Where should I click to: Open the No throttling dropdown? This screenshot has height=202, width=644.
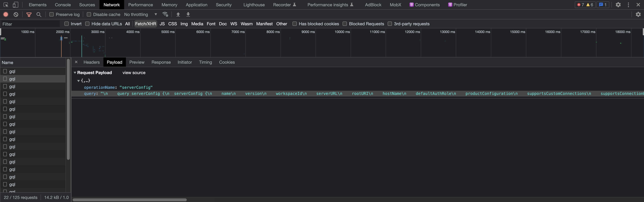pyautogui.click(x=140, y=14)
